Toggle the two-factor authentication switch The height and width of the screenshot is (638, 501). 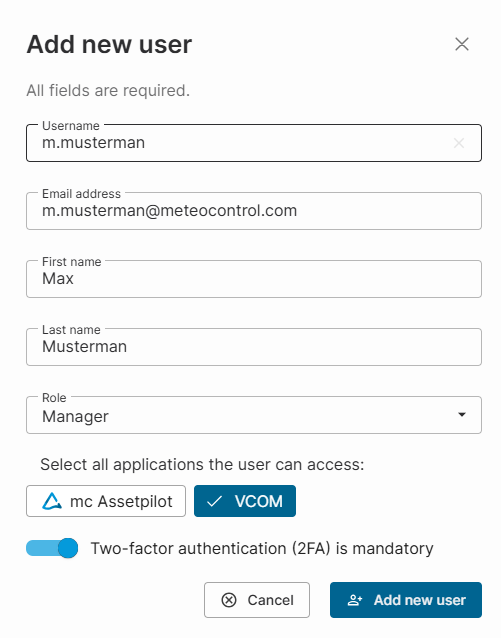point(52,548)
